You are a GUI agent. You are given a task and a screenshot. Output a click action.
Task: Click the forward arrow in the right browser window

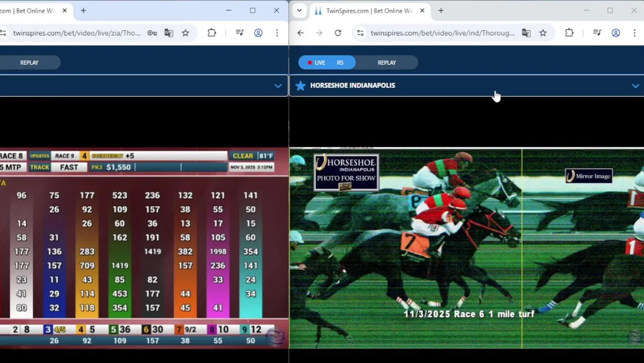pyautogui.click(x=319, y=33)
